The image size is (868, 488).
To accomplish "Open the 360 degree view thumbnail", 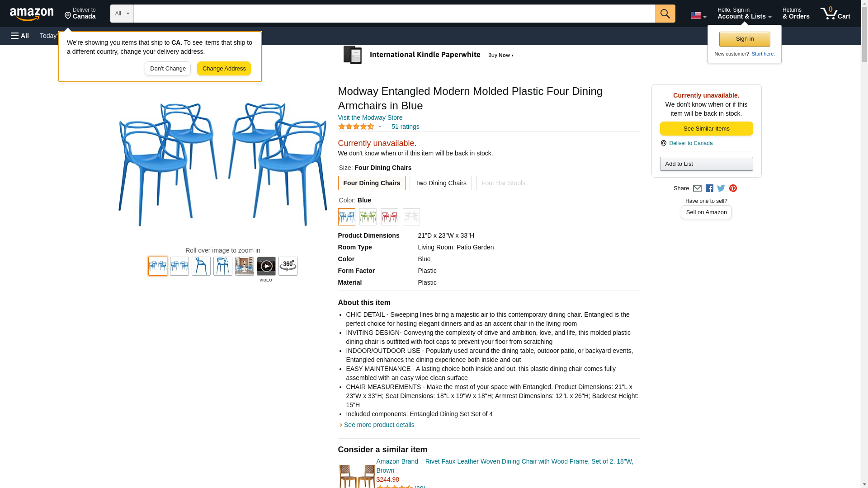I will tap(288, 266).
